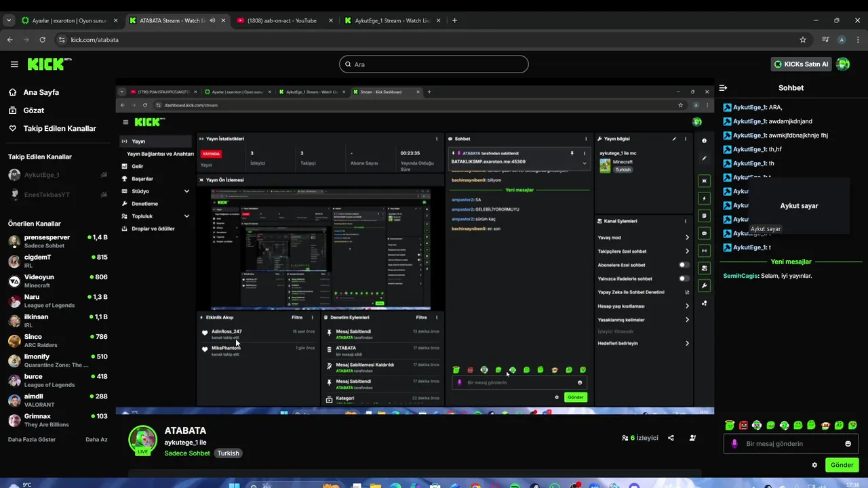Open followed channel EnesTekbasYT

coord(58,195)
